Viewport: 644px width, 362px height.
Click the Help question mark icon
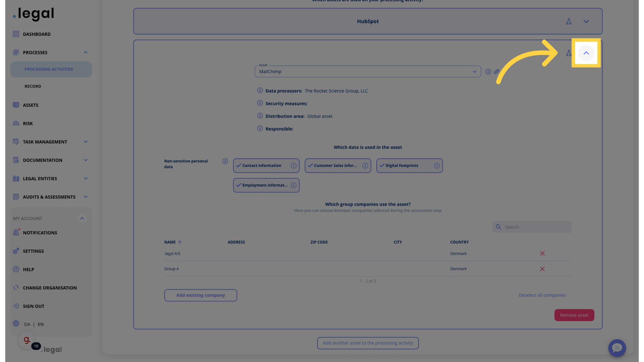point(16,269)
